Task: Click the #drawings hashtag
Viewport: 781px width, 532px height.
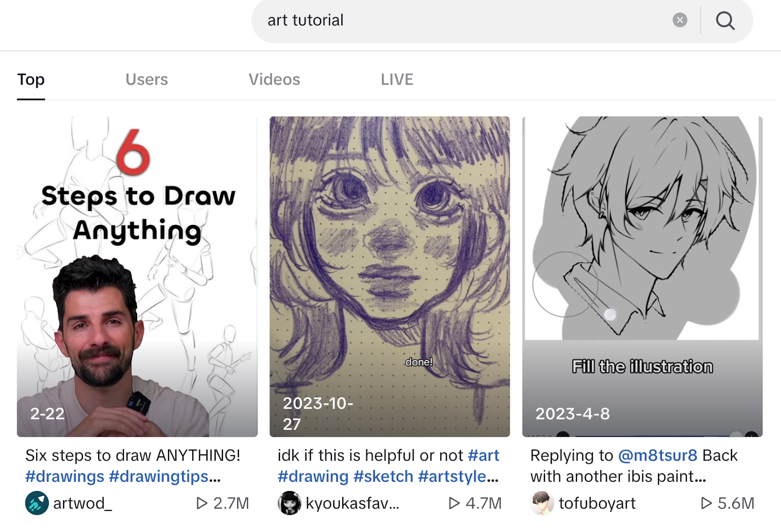Action: pyautogui.click(x=64, y=476)
